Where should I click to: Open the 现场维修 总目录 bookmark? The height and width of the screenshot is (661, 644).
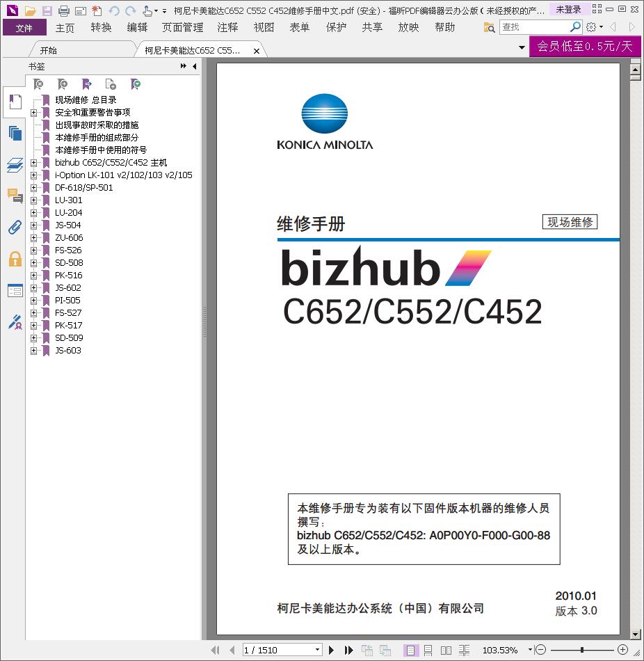[86, 100]
